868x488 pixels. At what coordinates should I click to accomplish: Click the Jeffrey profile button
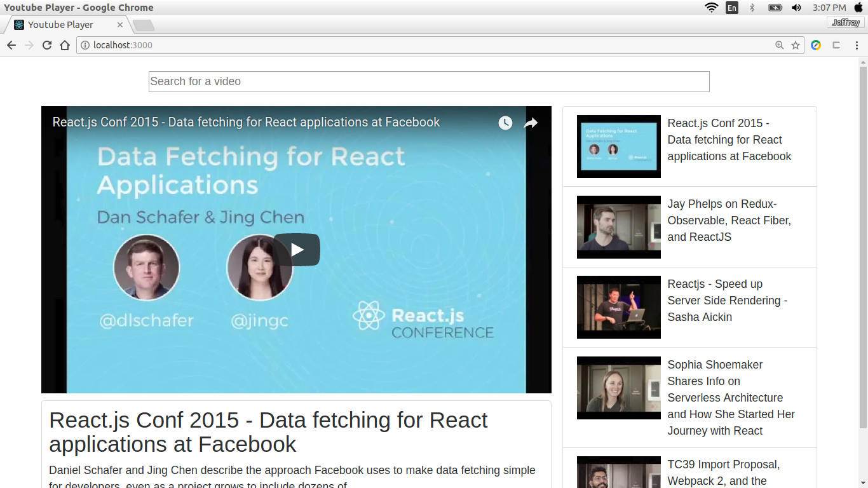click(846, 23)
